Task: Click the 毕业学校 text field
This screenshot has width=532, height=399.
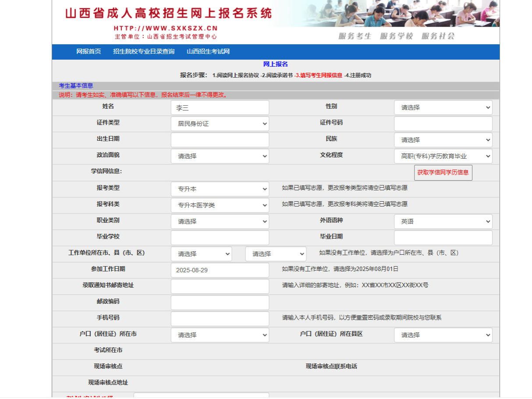Action: [220, 238]
